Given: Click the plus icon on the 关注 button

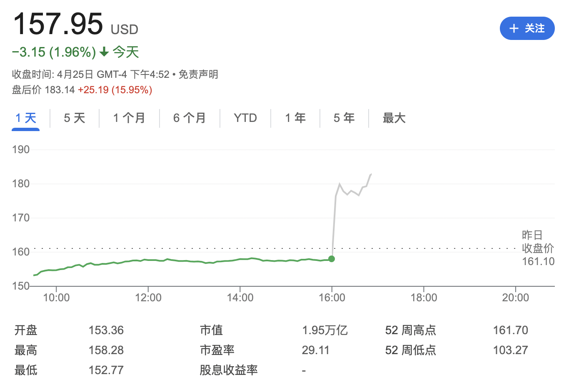Looking at the screenshot, I should [x=514, y=28].
